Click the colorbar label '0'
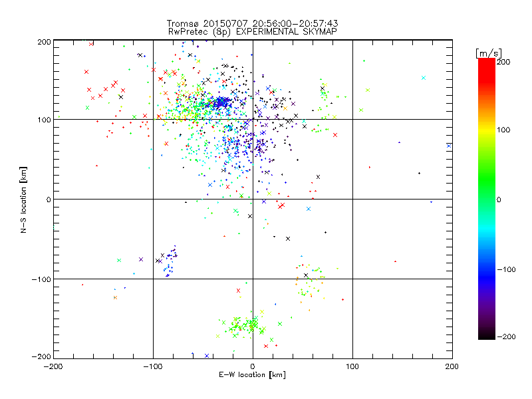 click(499, 199)
